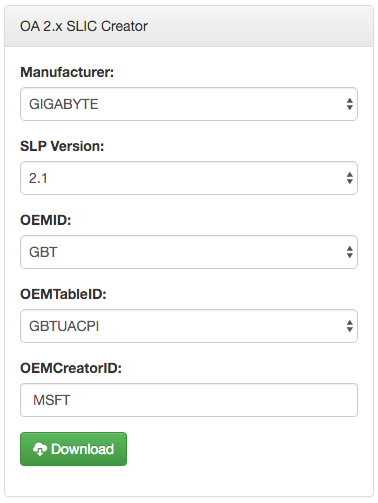Open the Manufacturer dropdown showing GIGABYTE
This screenshot has width=378, height=503.
click(189, 104)
